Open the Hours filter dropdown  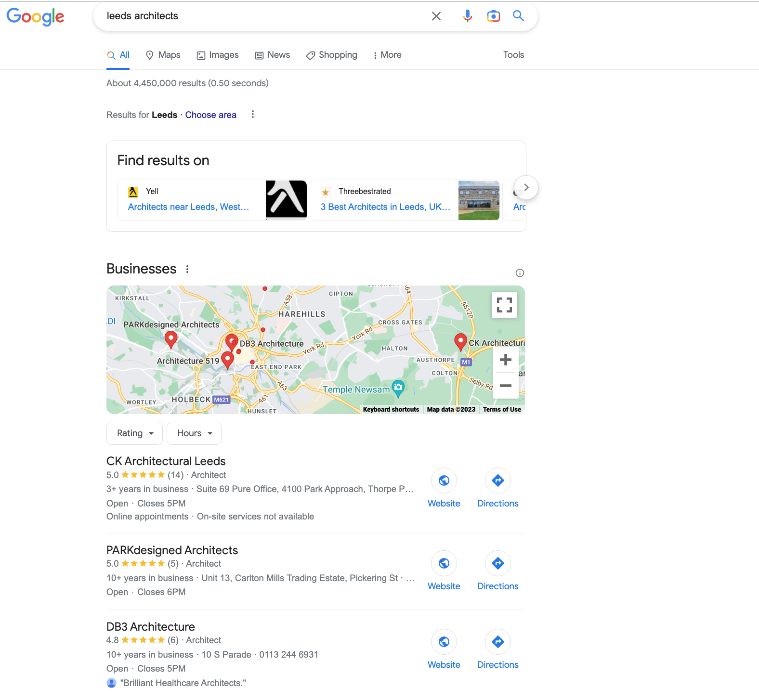[194, 433]
